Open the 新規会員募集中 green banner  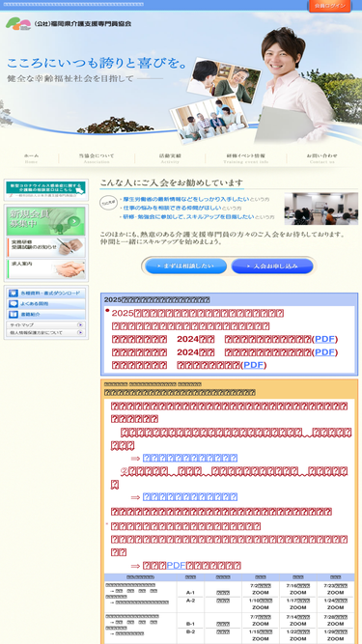(x=46, y=221)
